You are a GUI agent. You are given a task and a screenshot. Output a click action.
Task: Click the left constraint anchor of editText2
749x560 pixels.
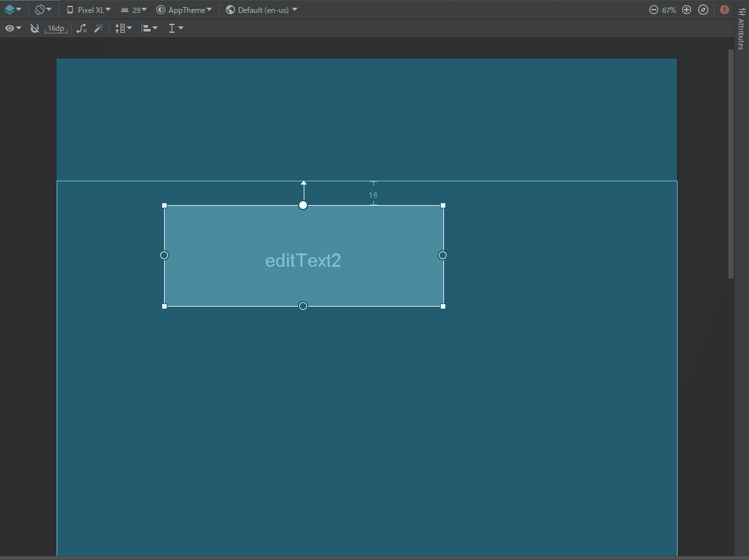coord(164,255)
